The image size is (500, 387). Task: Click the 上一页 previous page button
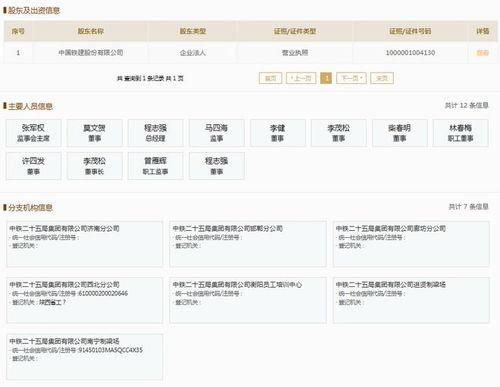(x=301, y=78)
